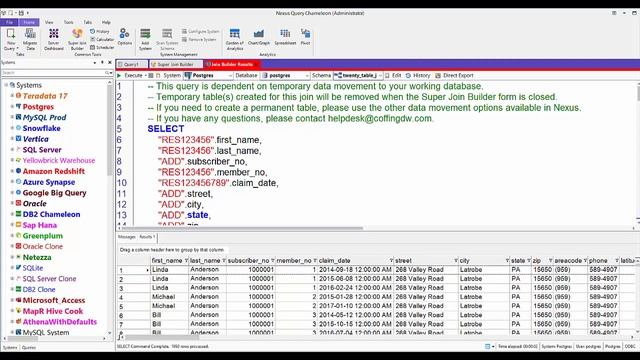Switch to the Home ribbon tab
The image size is (640, 360).
[x=29, y=22]
